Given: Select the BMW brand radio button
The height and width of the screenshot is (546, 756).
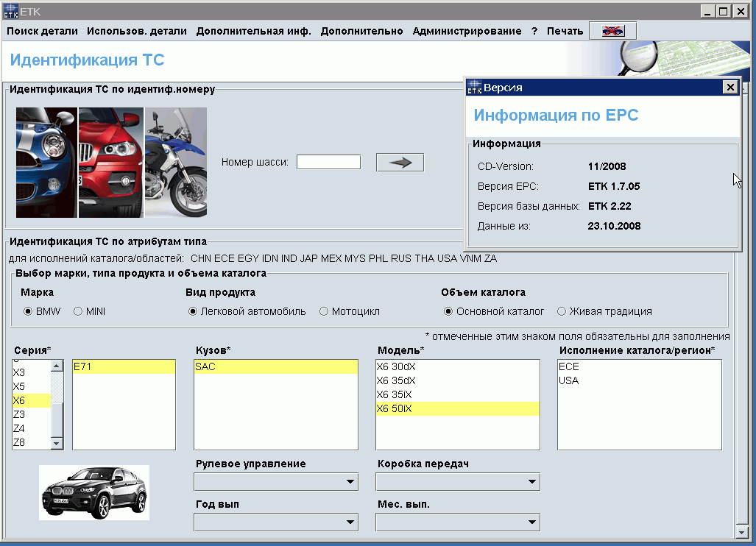Looking at the screenshot, I should point(28,311).
